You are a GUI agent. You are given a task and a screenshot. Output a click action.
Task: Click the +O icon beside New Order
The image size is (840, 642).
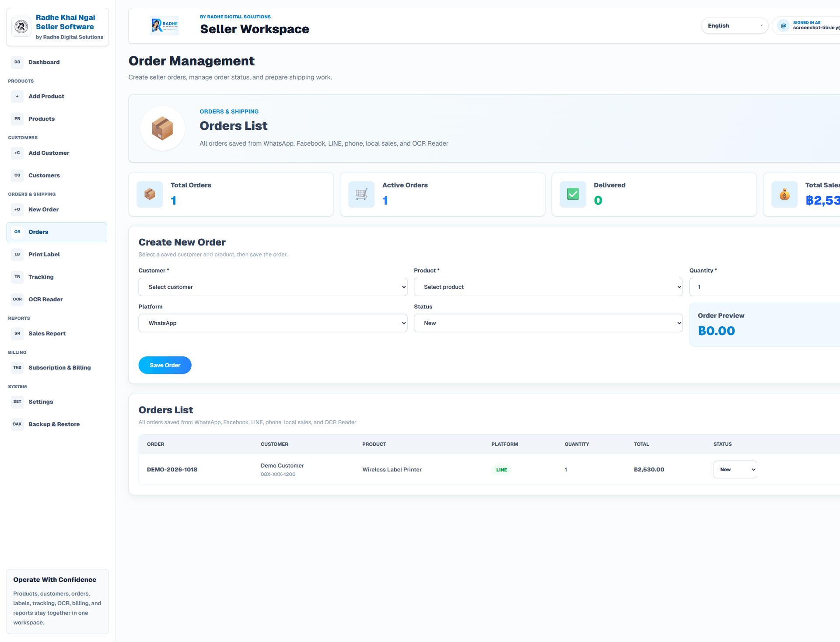pyautogui.click(x=17, y=209)
